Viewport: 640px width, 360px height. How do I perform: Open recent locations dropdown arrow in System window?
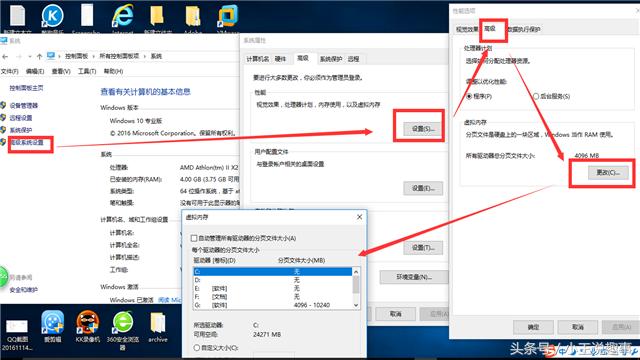30,56
